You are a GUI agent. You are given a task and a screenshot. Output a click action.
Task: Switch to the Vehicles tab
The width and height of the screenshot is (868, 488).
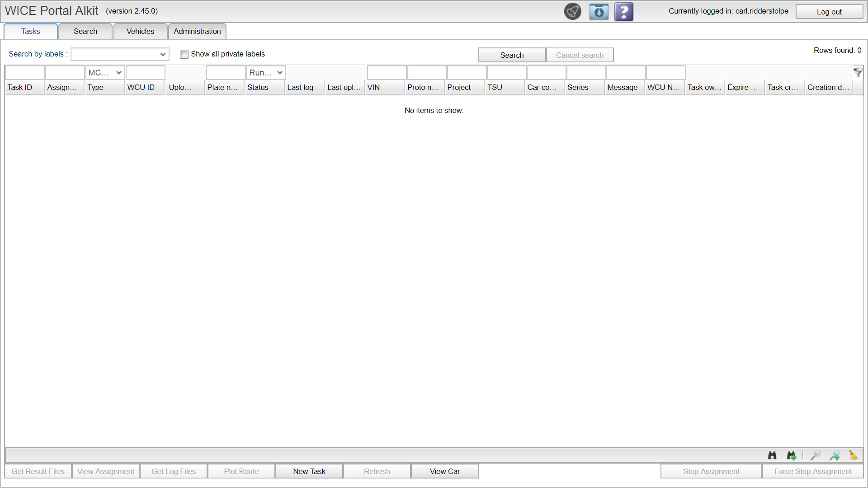(140, 31)
